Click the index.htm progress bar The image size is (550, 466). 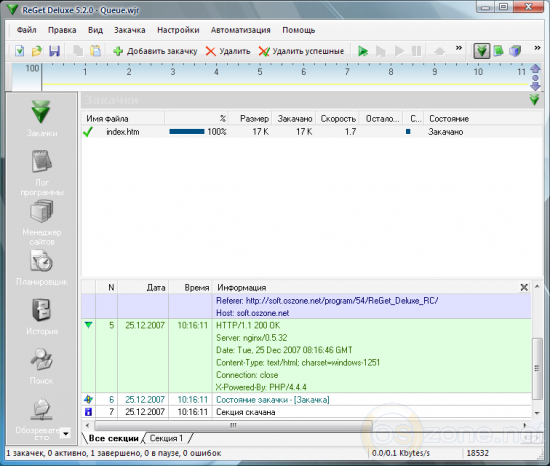[187, 132]
